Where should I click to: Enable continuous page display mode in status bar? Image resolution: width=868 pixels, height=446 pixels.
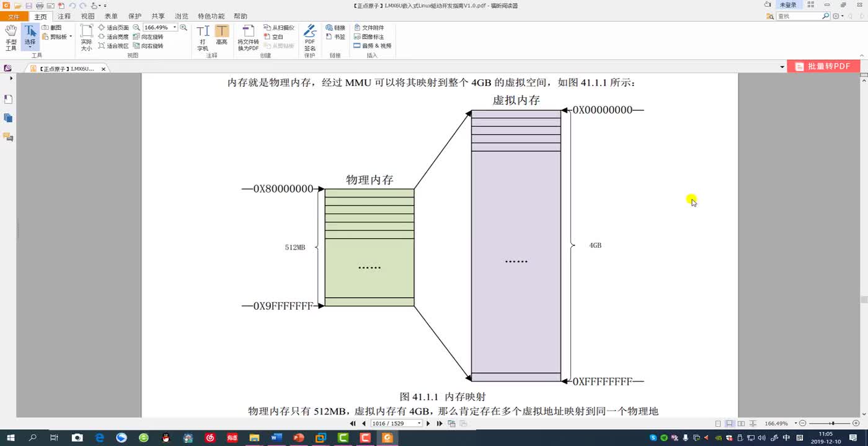coord(730,424)
